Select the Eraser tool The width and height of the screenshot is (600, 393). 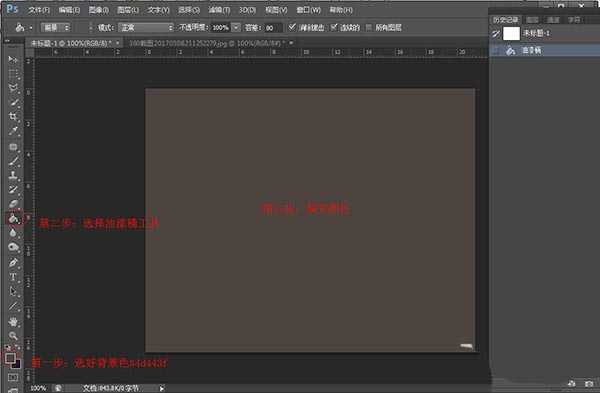13,204
